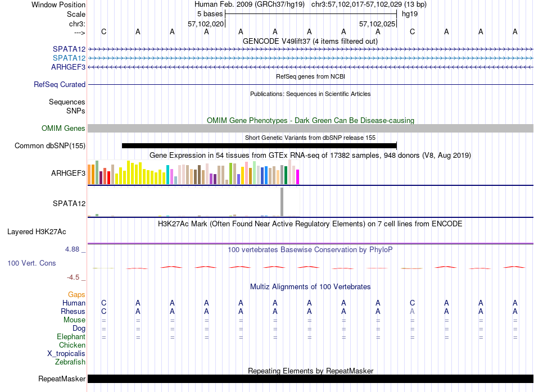This screenshot has width=534, height=392.
Task: Click the OMIM Genes track label
Action: (x=63, y=128)
